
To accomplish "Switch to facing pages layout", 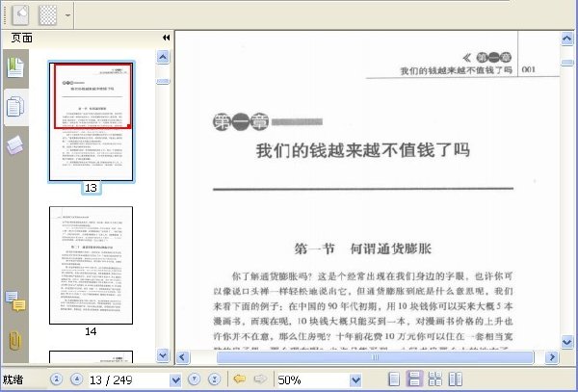I will [x=456, y=379].
